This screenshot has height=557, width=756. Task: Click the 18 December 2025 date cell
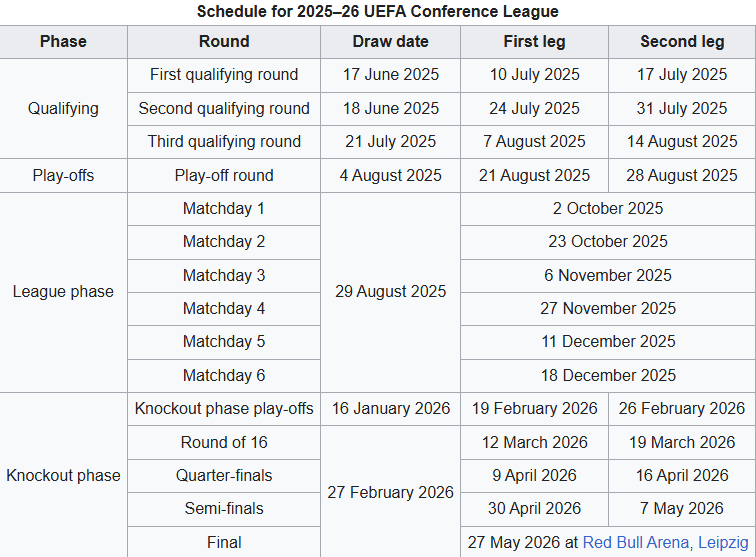[x=608, y=376]
